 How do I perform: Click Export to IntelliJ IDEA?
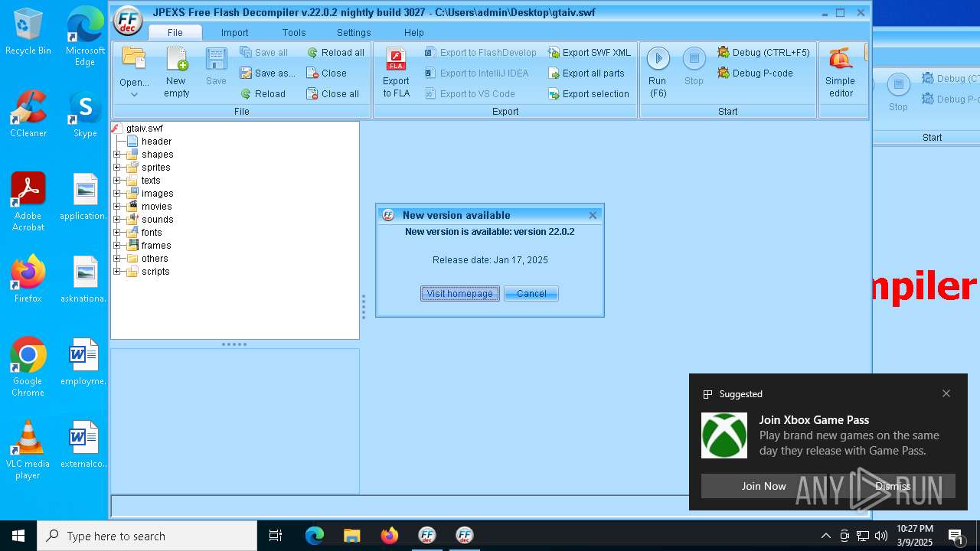[x=476, y=73]
